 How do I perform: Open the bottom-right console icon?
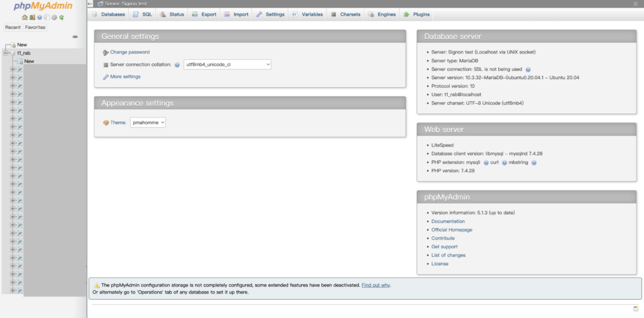(x=636, y=309)
